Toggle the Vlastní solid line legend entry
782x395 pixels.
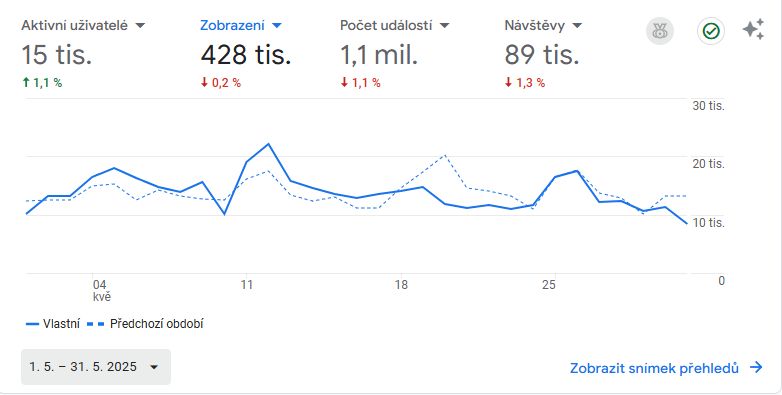click(53, 324)
